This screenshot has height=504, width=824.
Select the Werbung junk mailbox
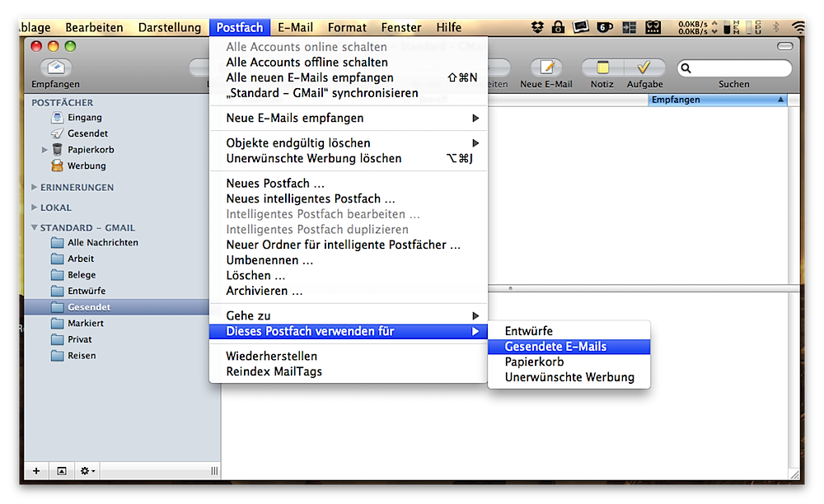(x=86, y=166)
